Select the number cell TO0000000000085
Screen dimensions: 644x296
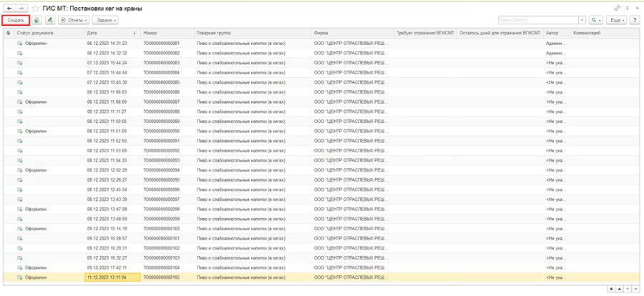(162, 82)
